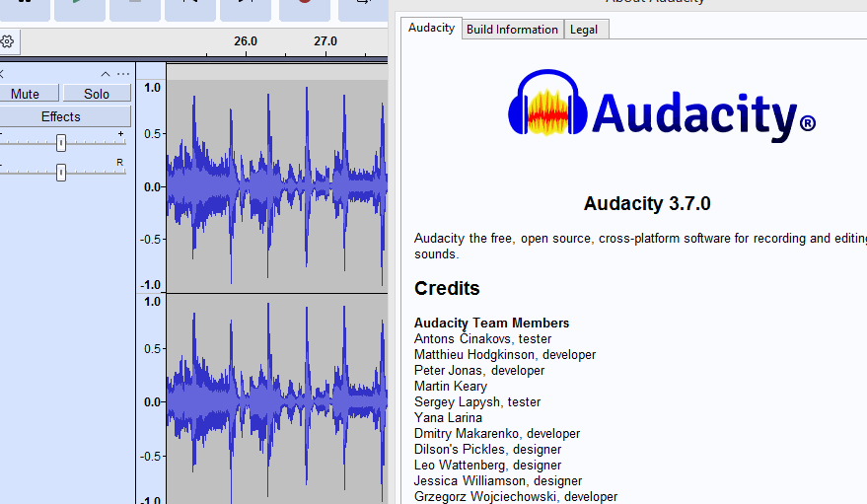This screenshot has height=504, width=867.
Task: Switch to the Legal tab
Action: coord(585,30)
